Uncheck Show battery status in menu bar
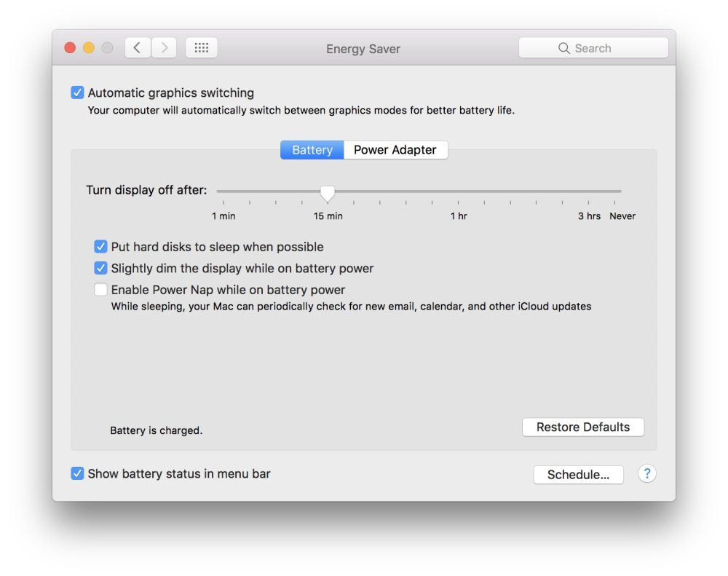Viewport: 728px width, 576px height. 77,473
